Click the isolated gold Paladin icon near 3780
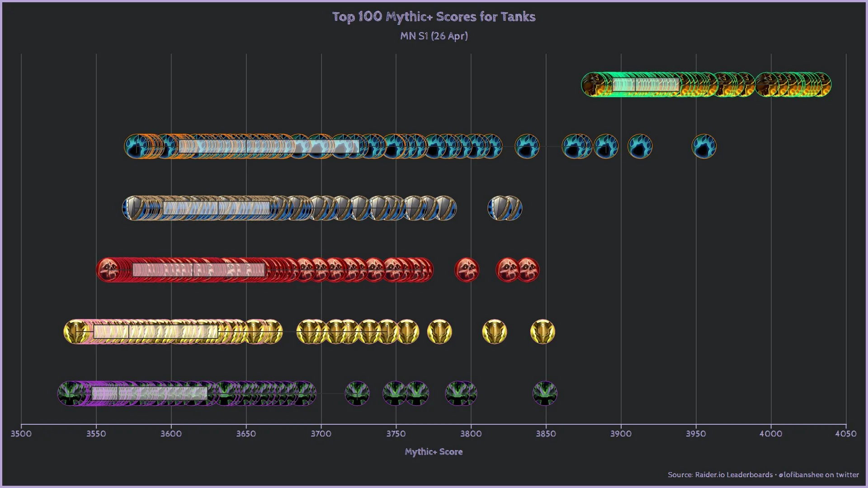Image resolution: width=868 pixels, height=488 pixels. click(x=439, y=332)
